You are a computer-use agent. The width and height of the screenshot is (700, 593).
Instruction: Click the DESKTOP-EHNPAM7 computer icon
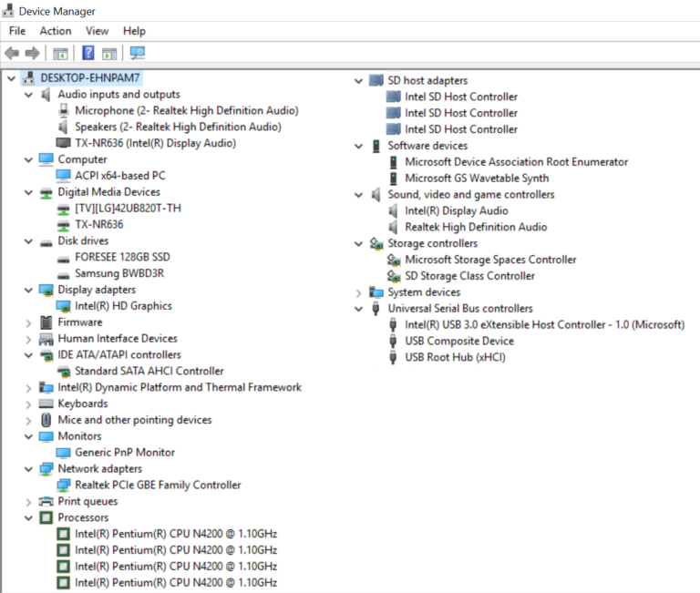point(28,78)
